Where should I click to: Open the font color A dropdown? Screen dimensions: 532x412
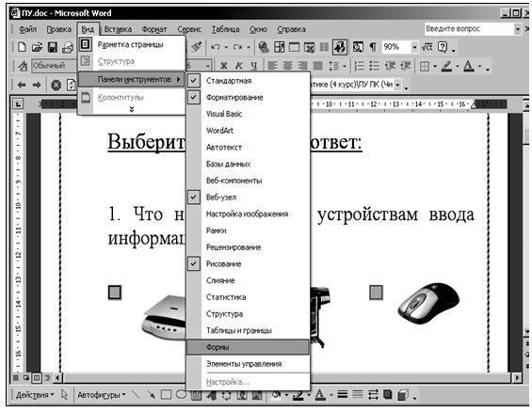pyautogui.click(x=480, y=66)
